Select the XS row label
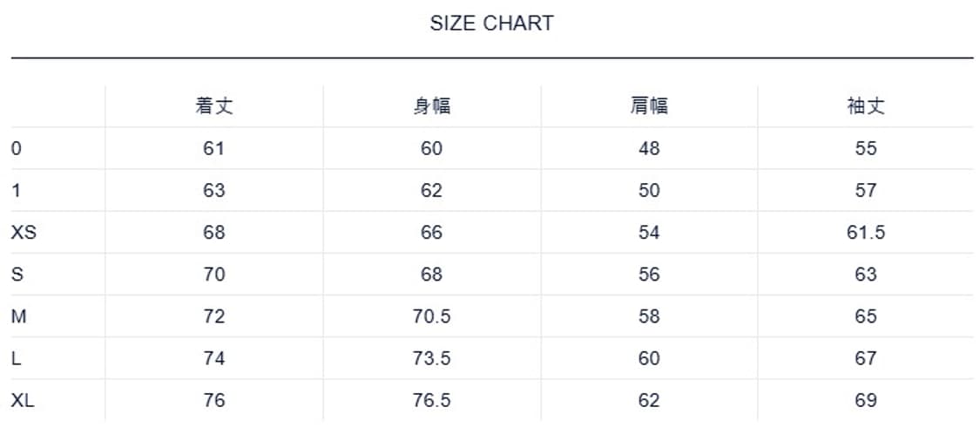Image resolution: width=980 pixels, height=428 pixels. tap(24, 233)
